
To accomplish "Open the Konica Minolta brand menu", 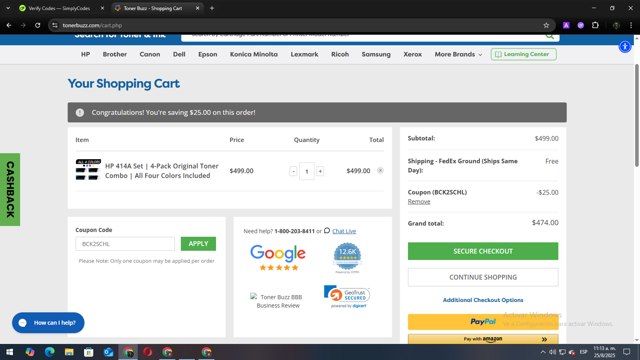I will click(x=253, y=54).
